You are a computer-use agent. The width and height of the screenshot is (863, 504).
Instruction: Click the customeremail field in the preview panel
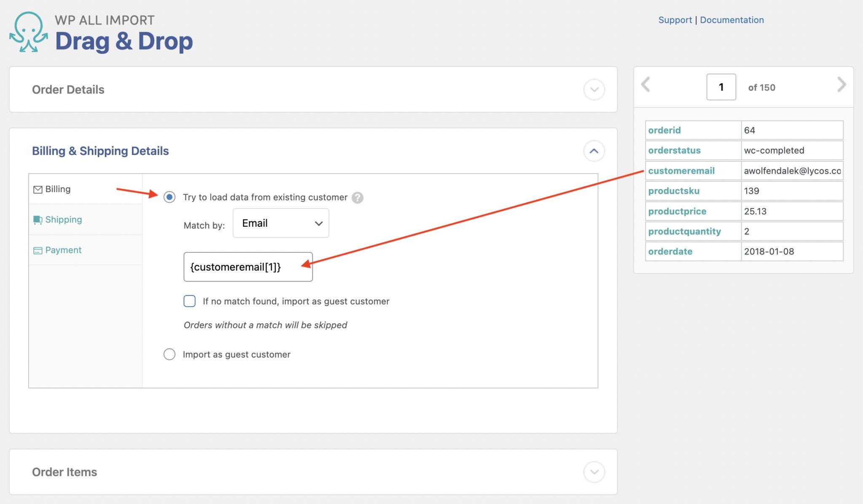pyautogui.click(x=681, y=171)
